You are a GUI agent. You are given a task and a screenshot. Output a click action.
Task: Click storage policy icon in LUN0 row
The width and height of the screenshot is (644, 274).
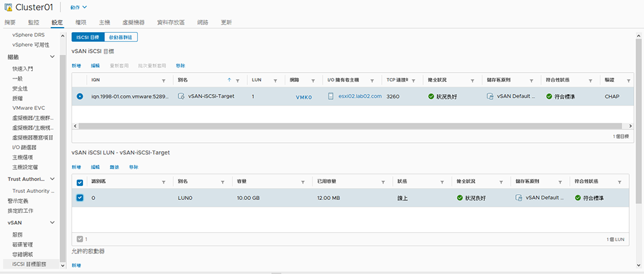[x=518, y=197]
